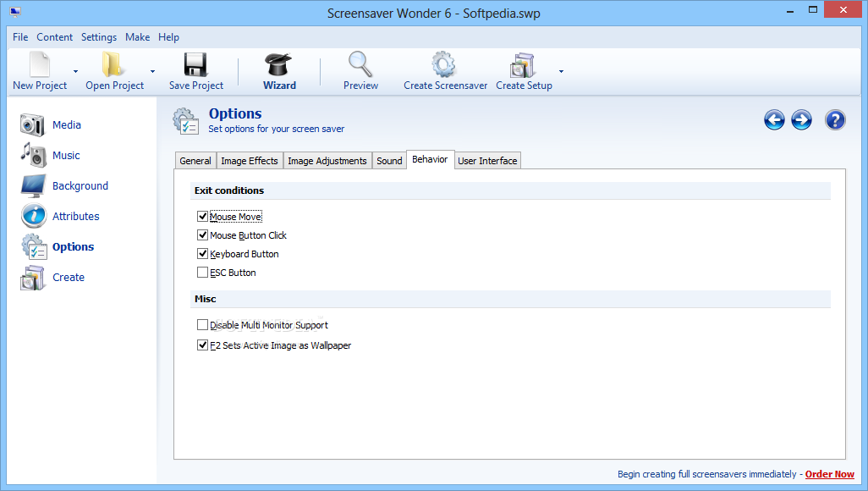
Task: Expand the Open Project dropdown arrow
Action: click(152, 71)
